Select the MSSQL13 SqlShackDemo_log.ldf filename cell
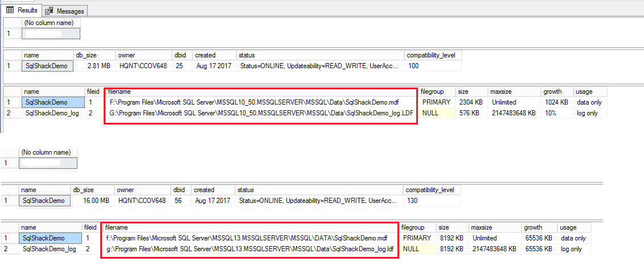This screenshot has height=266, width=644. coord(250,249)
